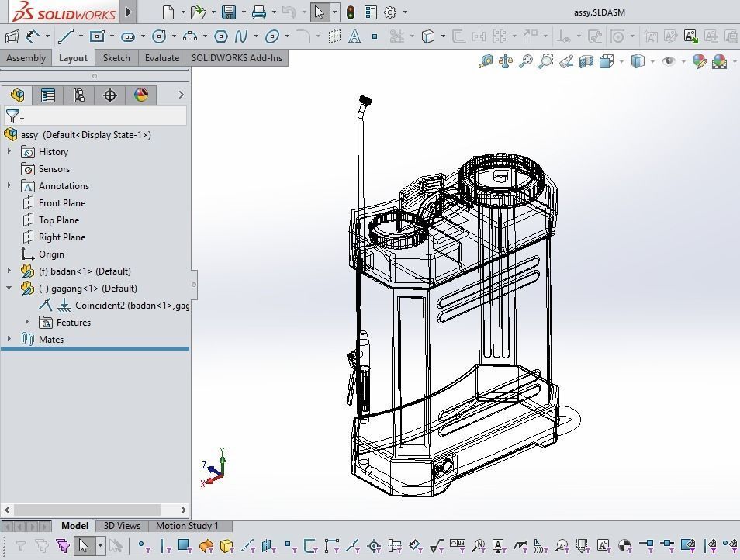Switch to the Layout tab
The height and width of the screenshot is (560, 740).
73,58
